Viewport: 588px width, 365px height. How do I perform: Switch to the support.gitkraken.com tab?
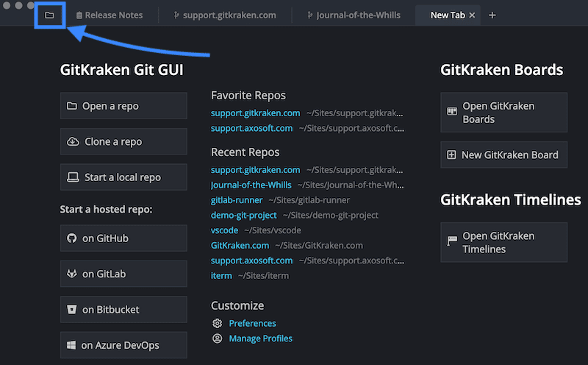click(x=224, y=15)
